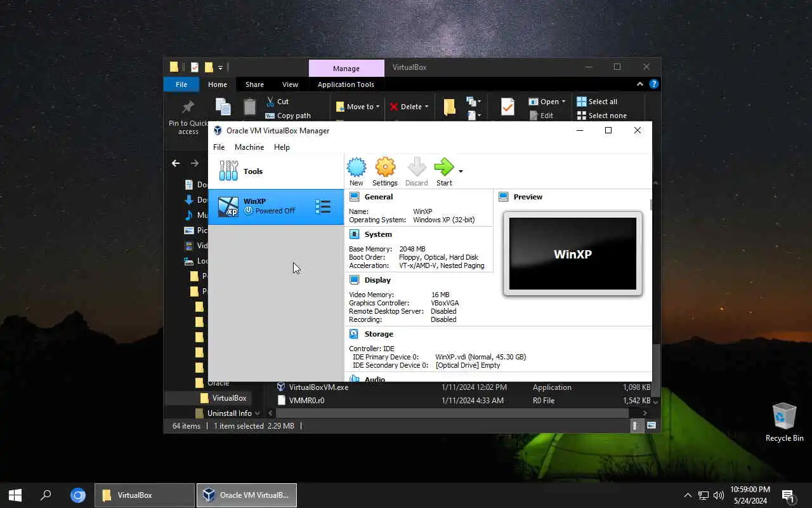Open the VirtualBox Help menu
This screenshot has height=508, width=812.
click(282, 147)
